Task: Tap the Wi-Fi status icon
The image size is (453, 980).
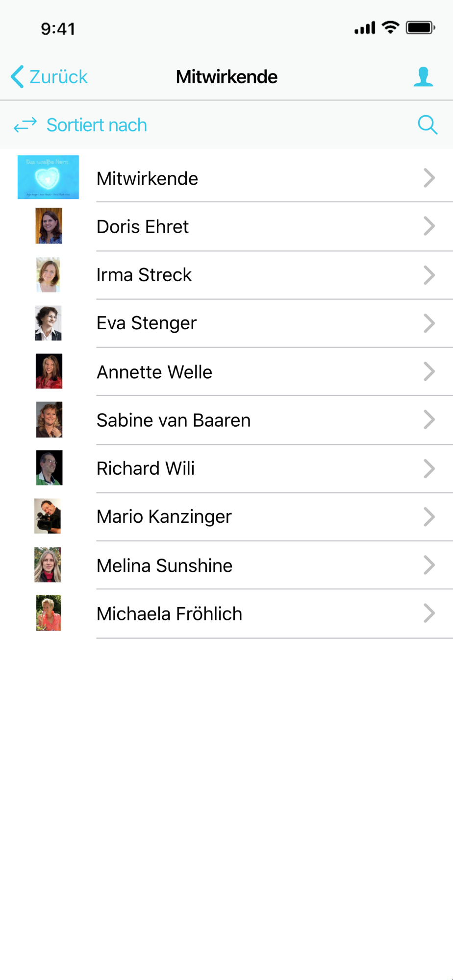Action: pos(390,27)
